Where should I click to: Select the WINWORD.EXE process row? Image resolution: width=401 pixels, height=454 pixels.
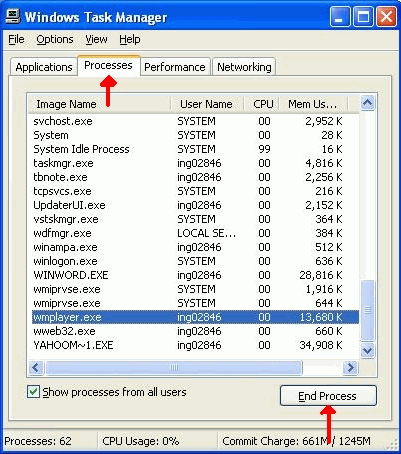click(x=195, y=275)
